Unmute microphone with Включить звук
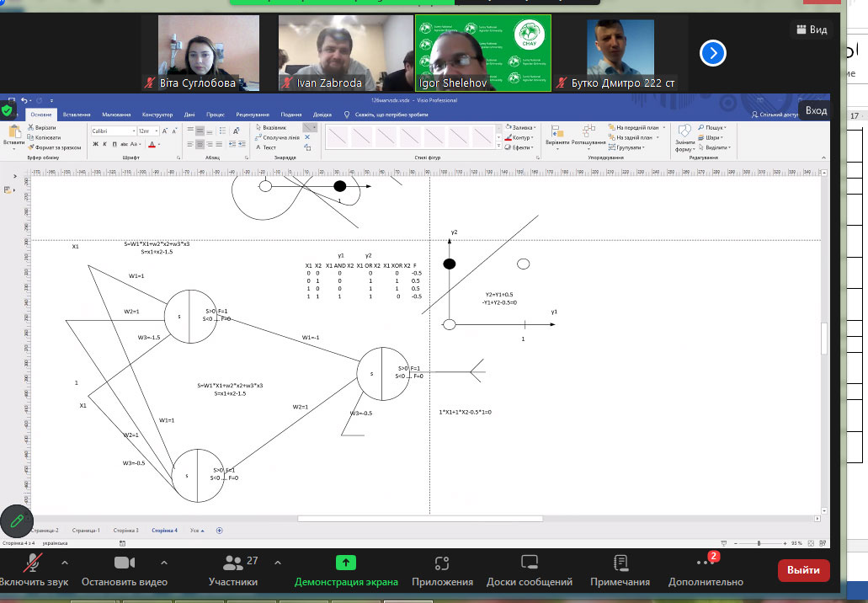Image resolution: width=868 pixels, height=603 pixels. point(32,569)
